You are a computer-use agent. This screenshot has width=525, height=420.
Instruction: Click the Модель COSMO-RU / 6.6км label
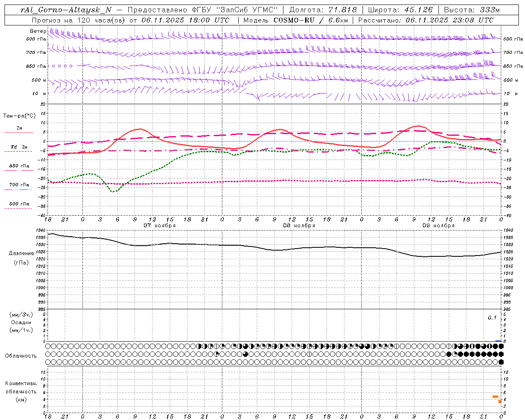coord(296,20)
